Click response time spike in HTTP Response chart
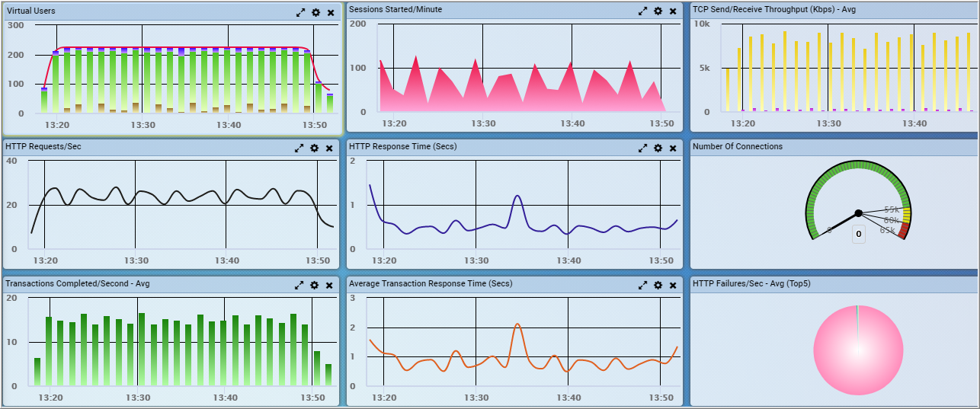 coord(517,197)
